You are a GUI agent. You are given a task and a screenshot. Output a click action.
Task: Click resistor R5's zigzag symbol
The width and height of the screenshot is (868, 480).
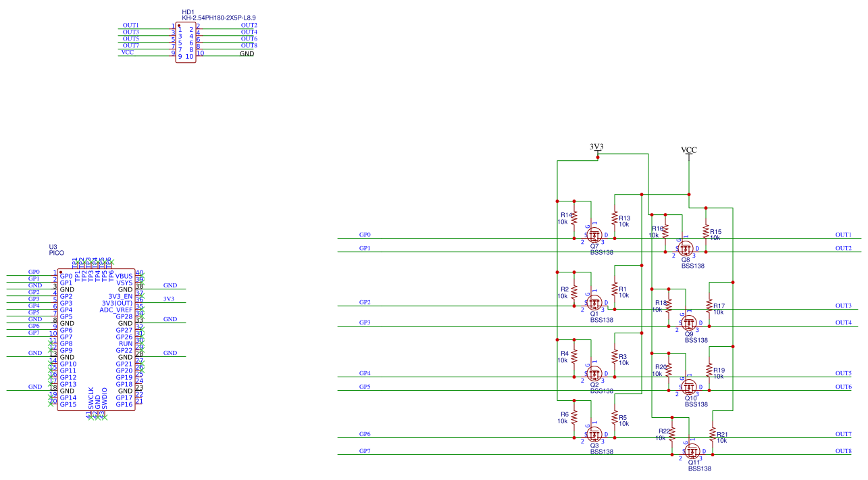tap(615, 417)
